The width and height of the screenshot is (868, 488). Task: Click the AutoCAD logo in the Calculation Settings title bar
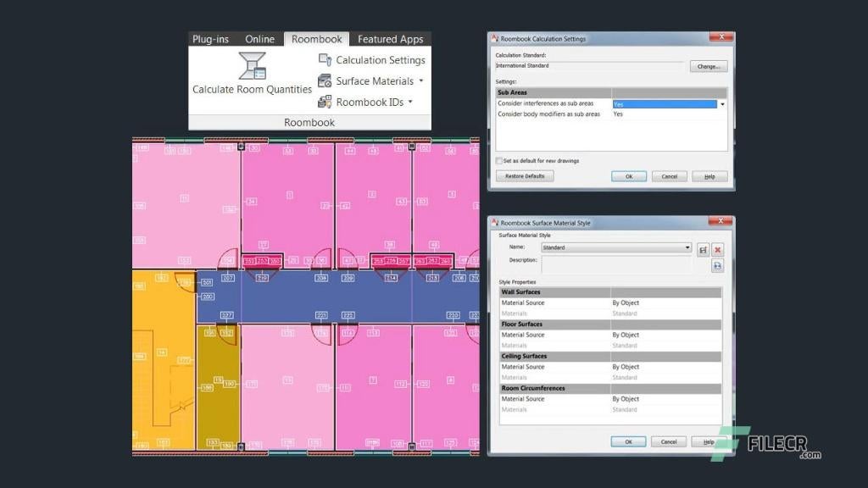pyautogui.click(x=495, y=39)
